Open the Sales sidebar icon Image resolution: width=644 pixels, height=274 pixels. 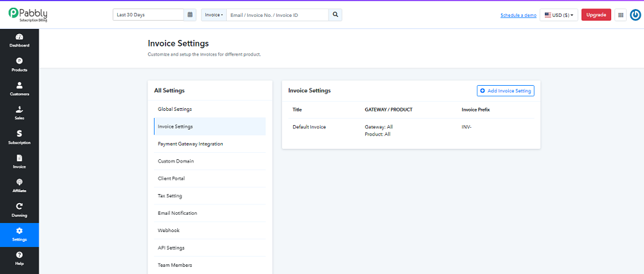click(x=19, y=113)
